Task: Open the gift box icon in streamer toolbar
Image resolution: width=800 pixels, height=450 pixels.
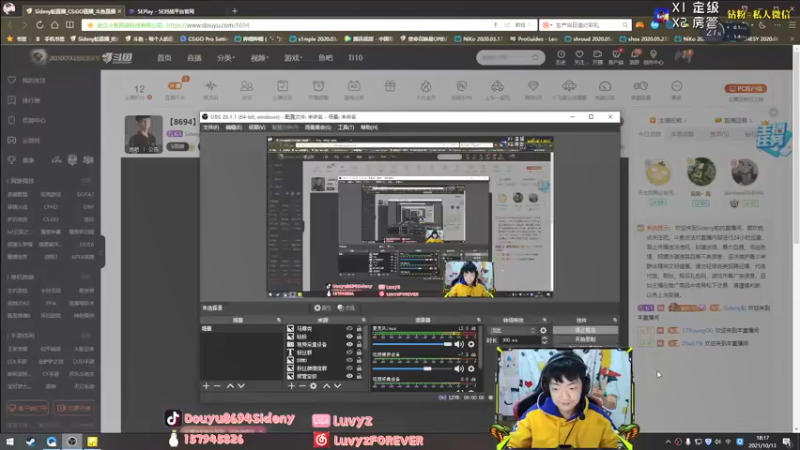Action: click(390, 86)
